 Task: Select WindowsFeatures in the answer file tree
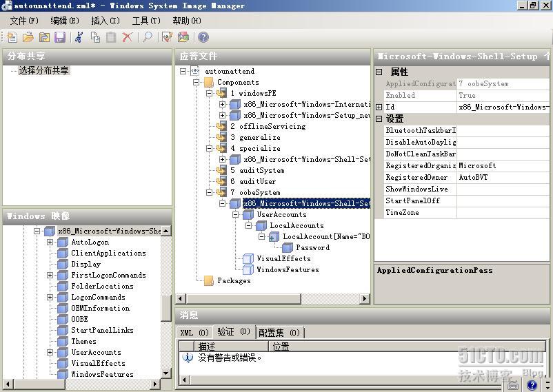coord(288,269)
